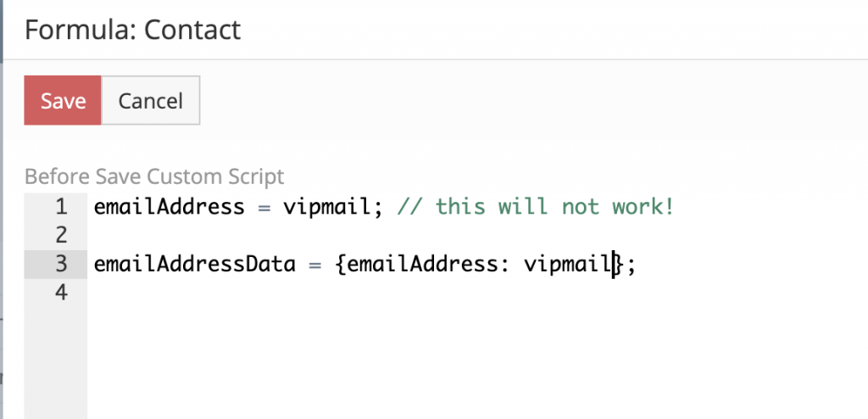Click the Cancel button
Screen dimensions: 868x419
(x=151, y=101)
